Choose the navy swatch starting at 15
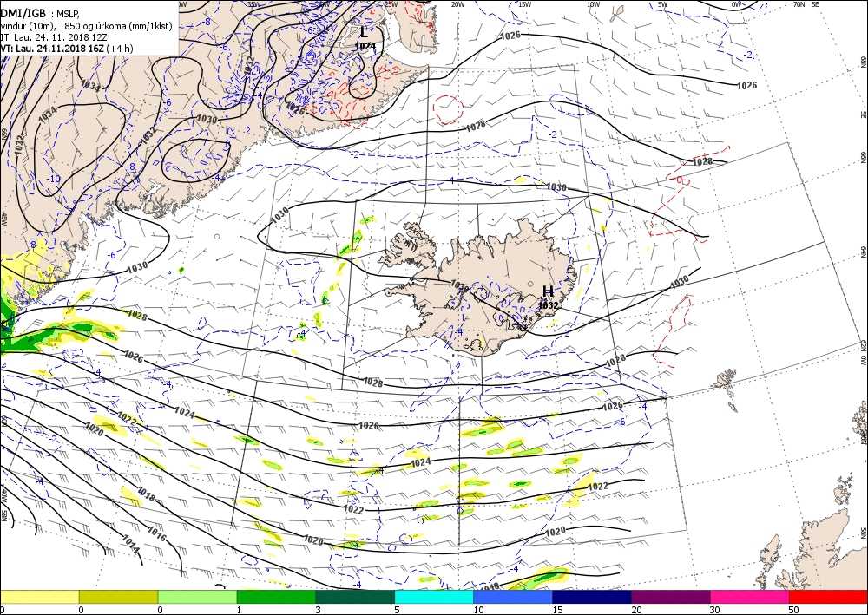The image size is (868, 615). 592,597
